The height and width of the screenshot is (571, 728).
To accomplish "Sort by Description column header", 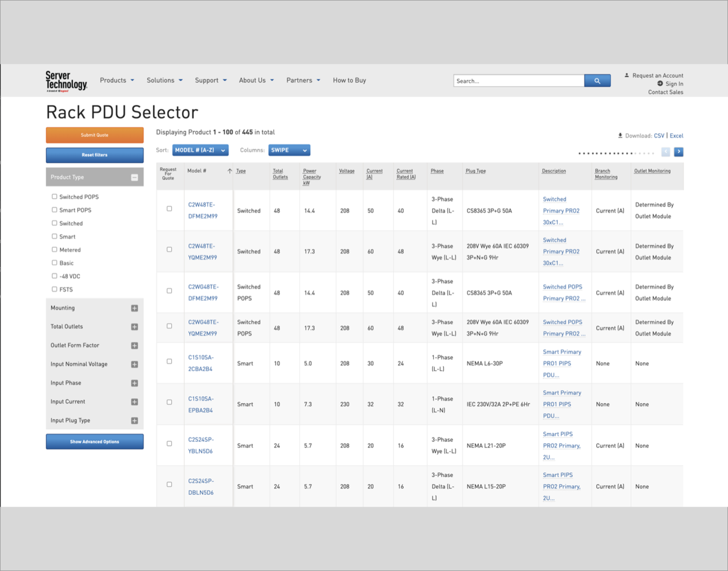I will tap(554, 171).
